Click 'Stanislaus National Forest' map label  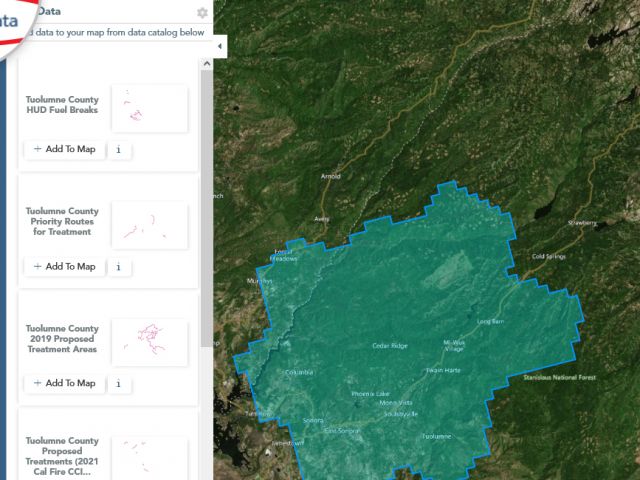pos(560,378)
